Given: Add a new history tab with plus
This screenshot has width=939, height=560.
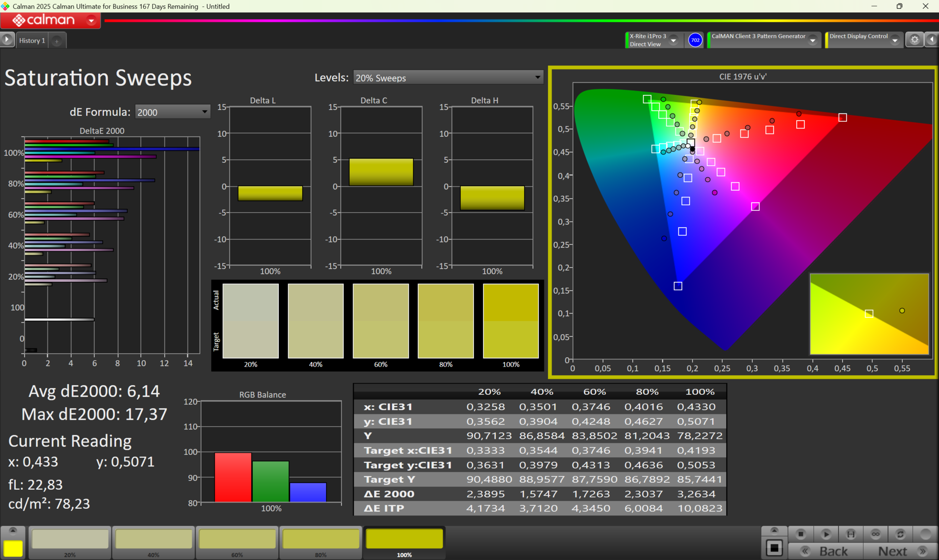Looking at the screenshot, I should [x=57, y=41].
